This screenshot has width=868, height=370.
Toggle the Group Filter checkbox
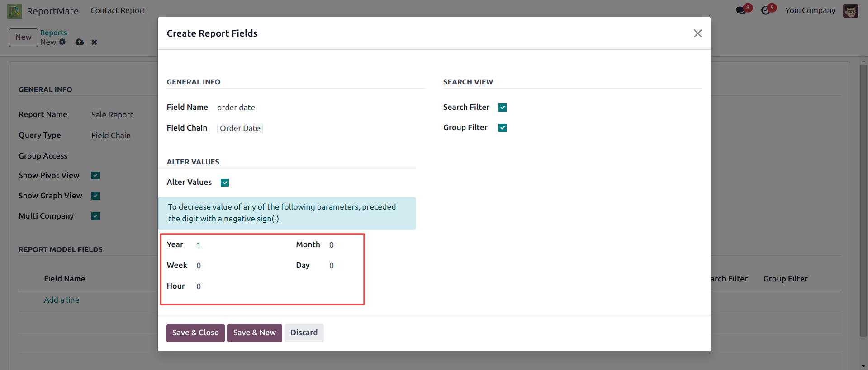(502, 128)
